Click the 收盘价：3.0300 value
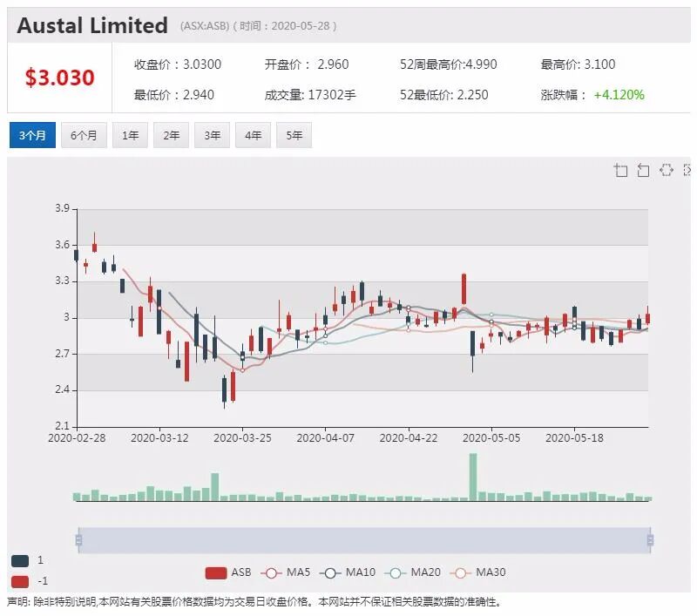 click(x=178, y=64)
